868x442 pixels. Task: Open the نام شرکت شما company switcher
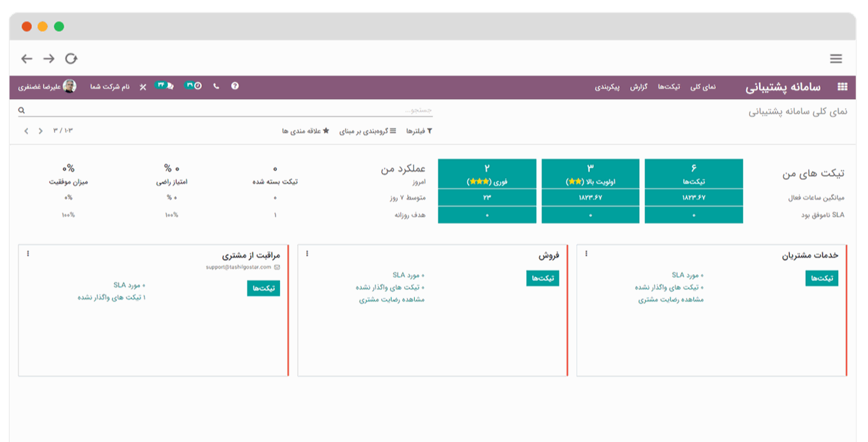[x=109, y=86]
